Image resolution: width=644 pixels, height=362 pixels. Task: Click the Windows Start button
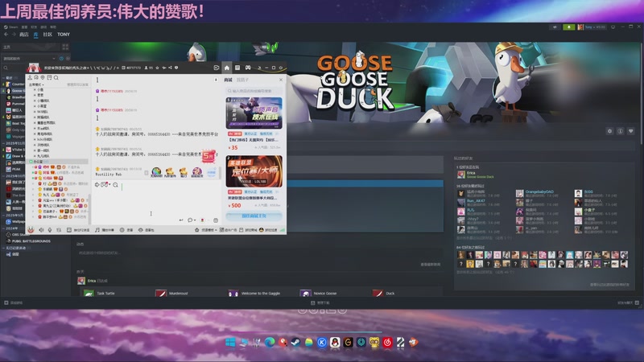tap(230, 343)
